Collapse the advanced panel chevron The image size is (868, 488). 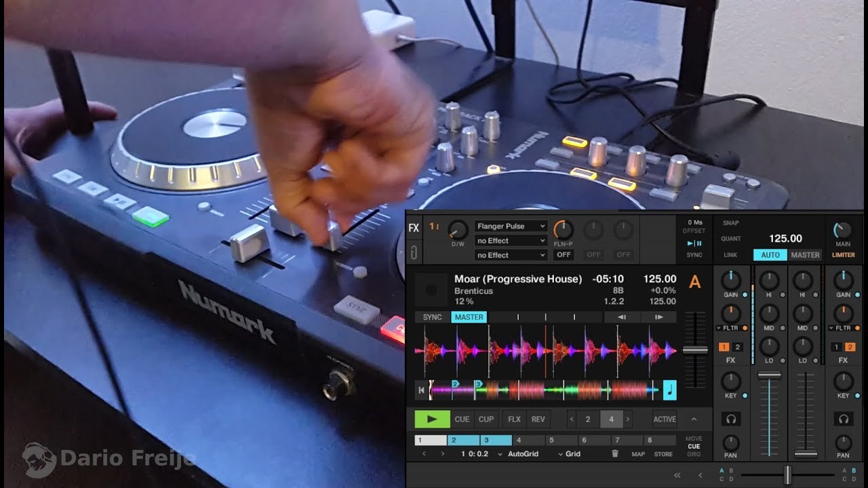pos(694,419)
